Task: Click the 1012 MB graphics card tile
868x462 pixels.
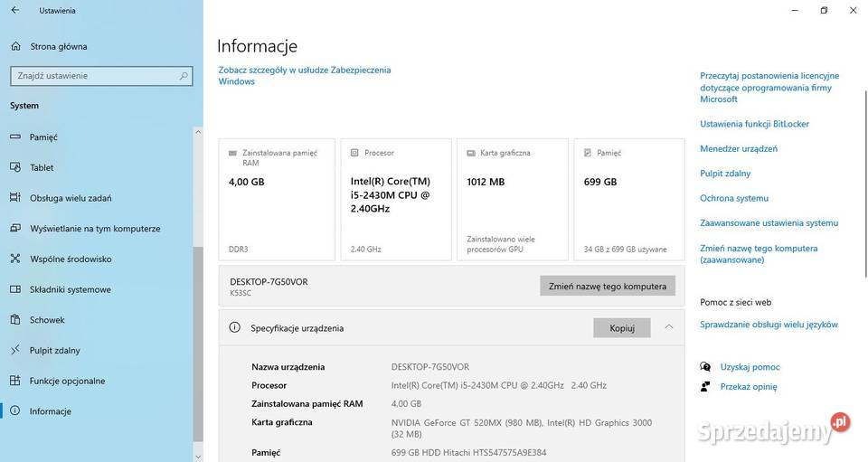Action: pyautogui.click(x=513, y=199)
